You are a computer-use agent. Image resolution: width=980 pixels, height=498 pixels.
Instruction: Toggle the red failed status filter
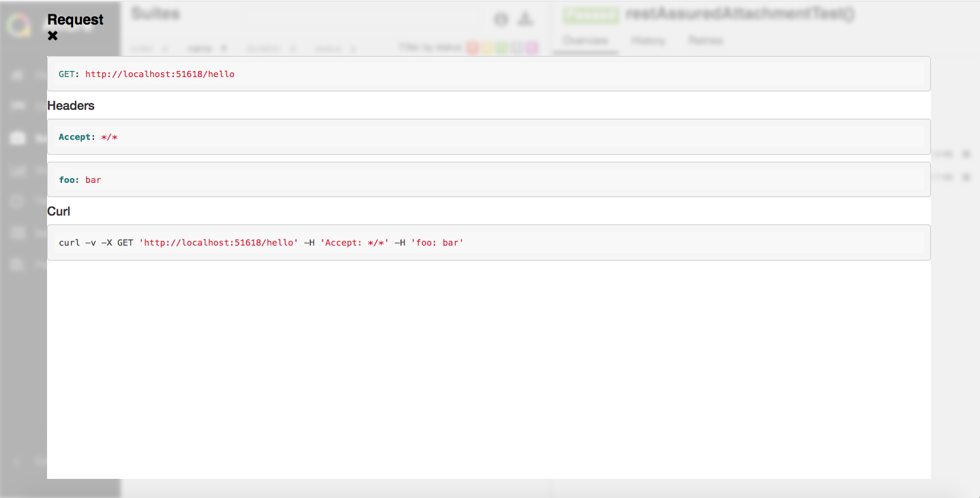coord(472,48)
